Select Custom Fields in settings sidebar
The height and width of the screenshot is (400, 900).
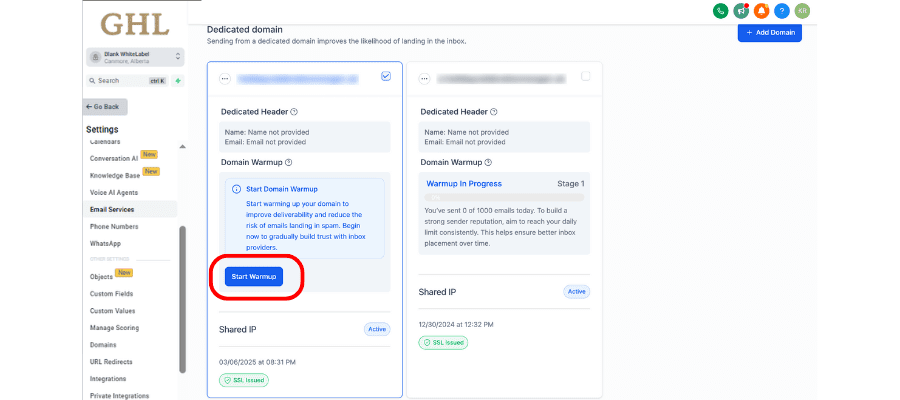[111, 294]
